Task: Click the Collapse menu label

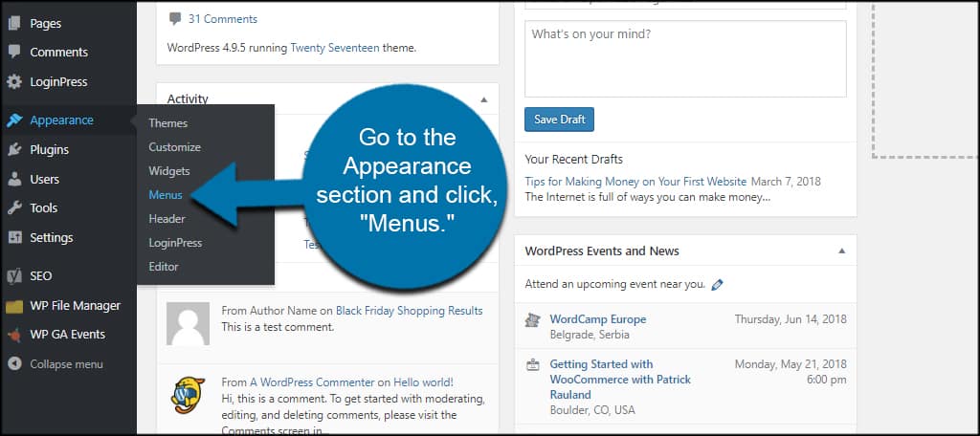Action: [x=66, y=364]
